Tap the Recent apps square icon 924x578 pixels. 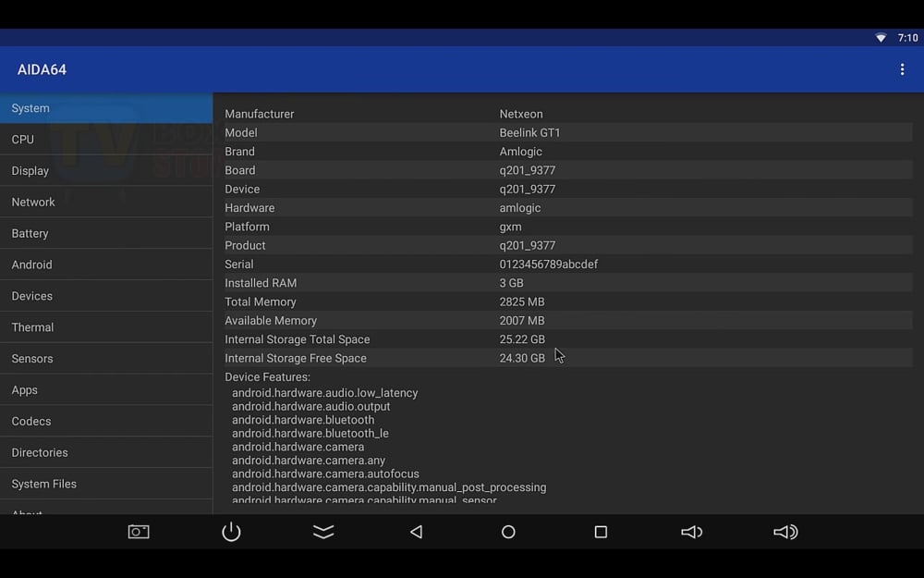point(601,532)
